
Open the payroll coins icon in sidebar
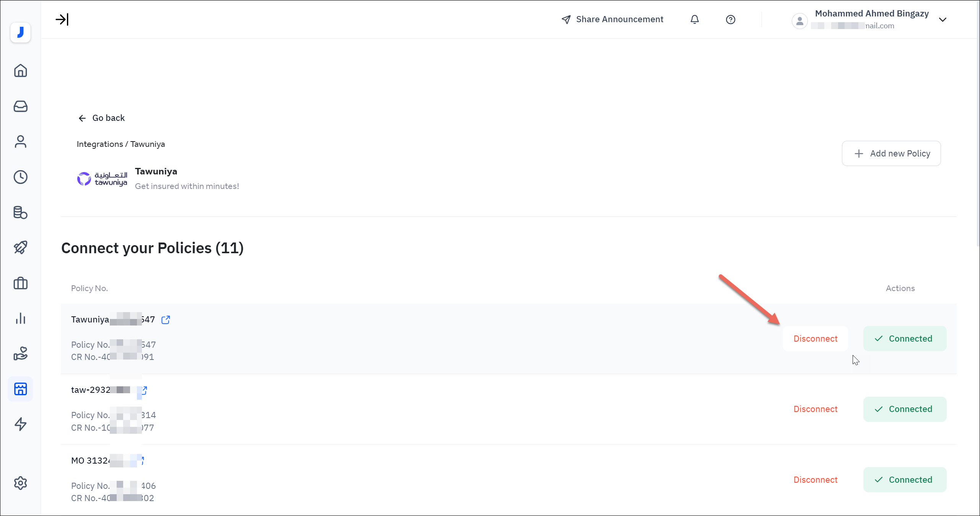coord(21,212)
